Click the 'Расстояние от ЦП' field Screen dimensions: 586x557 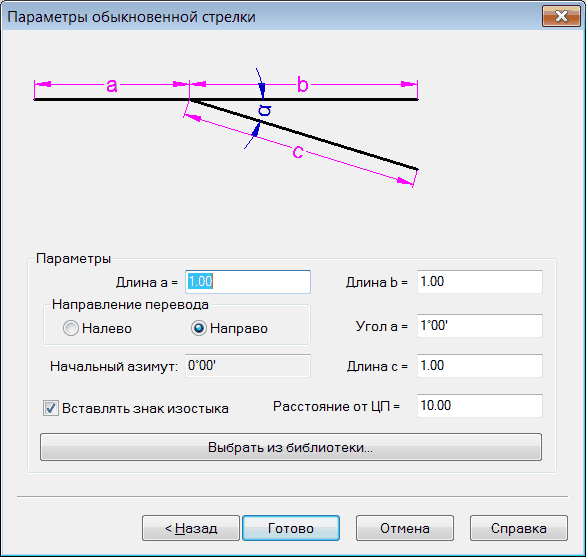pos(480,406)
